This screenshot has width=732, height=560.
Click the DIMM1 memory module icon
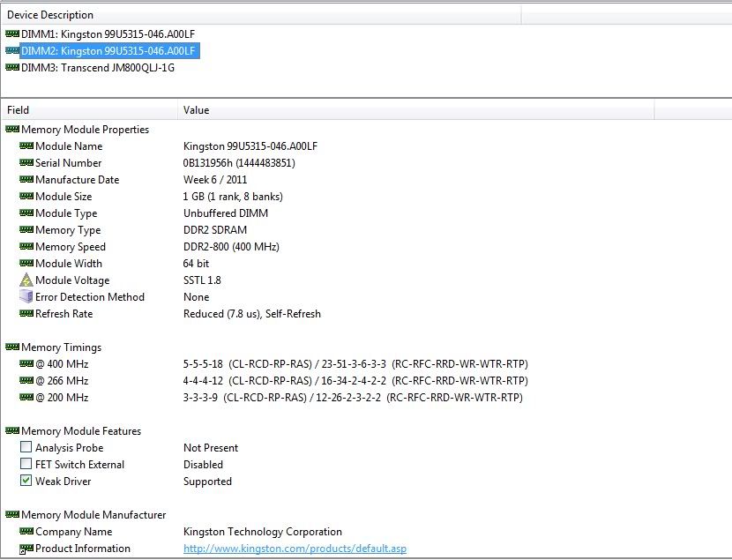pos(12,34)
